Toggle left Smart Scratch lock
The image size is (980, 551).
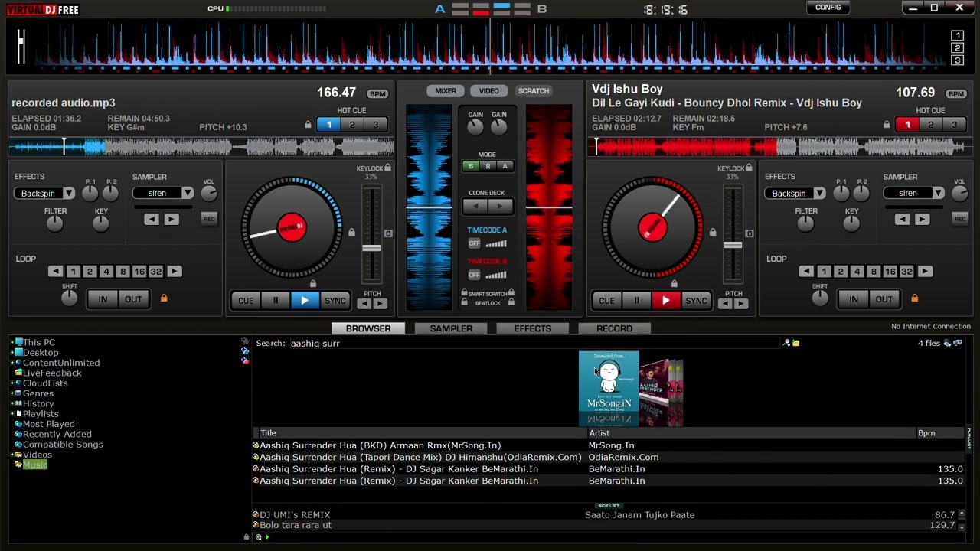point(464,293)
